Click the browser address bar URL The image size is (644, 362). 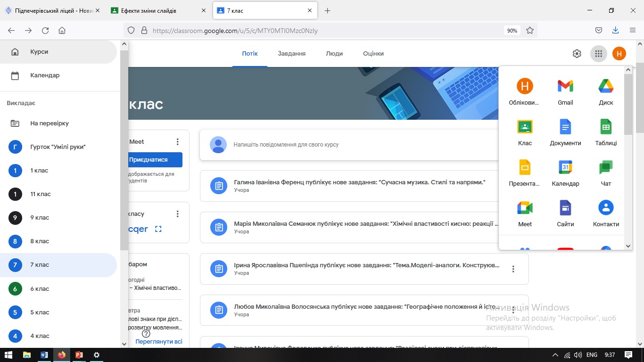pyautogui.click(x=235, y=30)
